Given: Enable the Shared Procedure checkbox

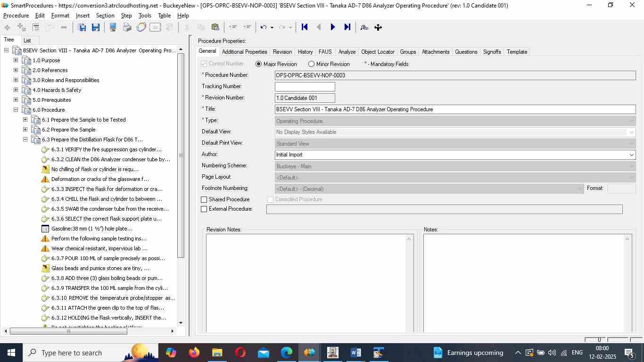Looking at the screenshot, I should (204, 200).
